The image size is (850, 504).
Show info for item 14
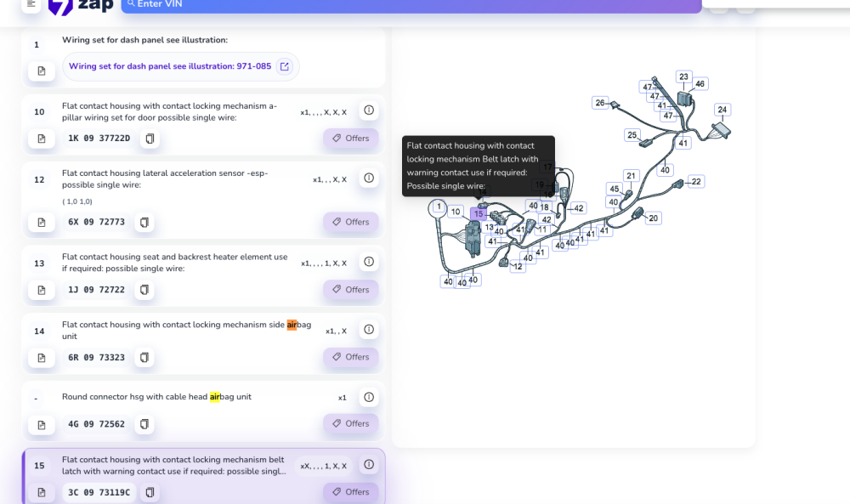point(369,330)
